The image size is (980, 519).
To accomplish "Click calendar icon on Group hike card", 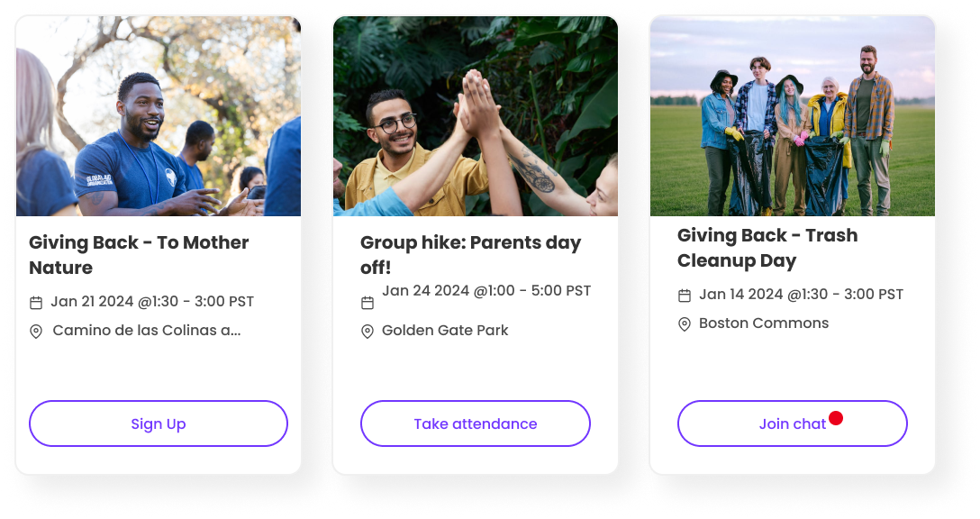I will coord(367,303).
